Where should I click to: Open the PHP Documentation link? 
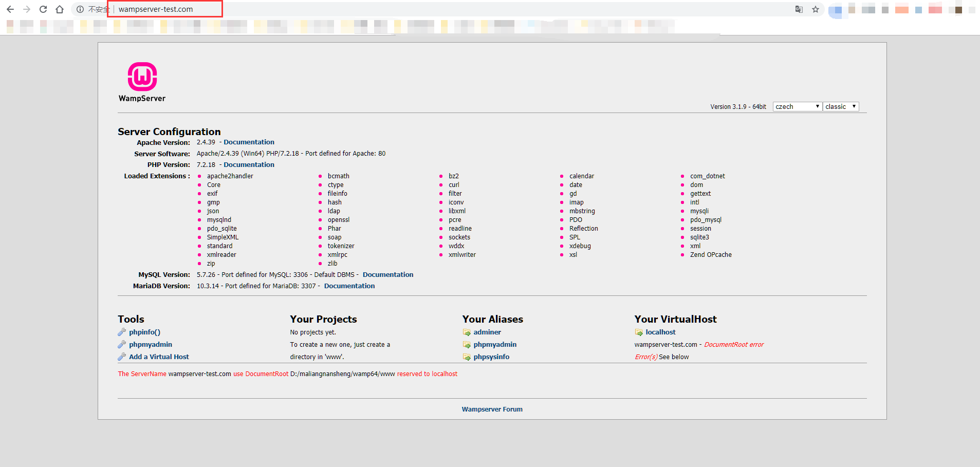click(249, 165)
